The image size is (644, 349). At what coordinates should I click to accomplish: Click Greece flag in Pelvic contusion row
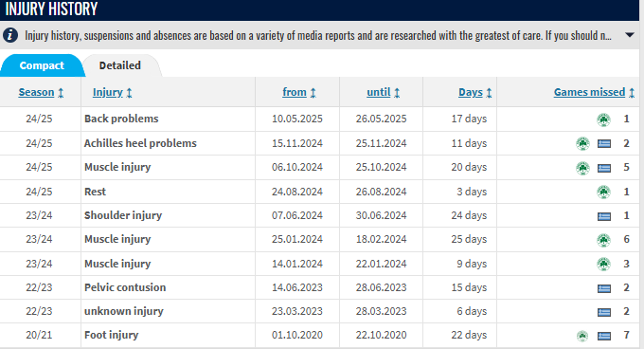tap(604, 288)
